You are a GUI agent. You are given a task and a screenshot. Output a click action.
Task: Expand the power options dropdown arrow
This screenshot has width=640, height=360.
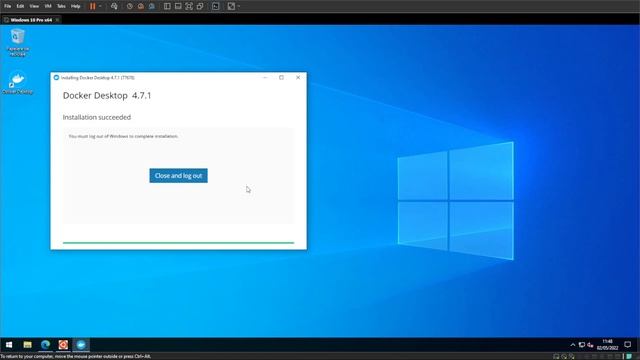coord(100,6)
